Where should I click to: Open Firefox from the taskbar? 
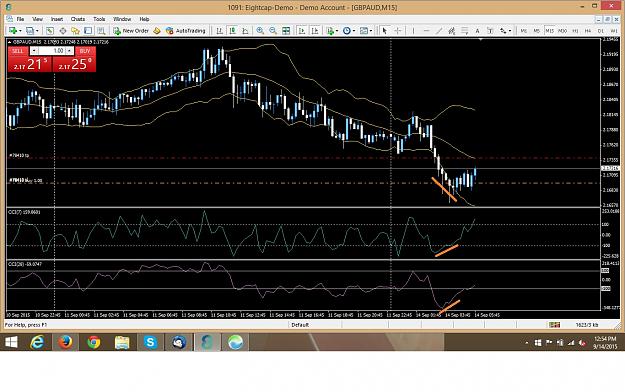[65, 342]
